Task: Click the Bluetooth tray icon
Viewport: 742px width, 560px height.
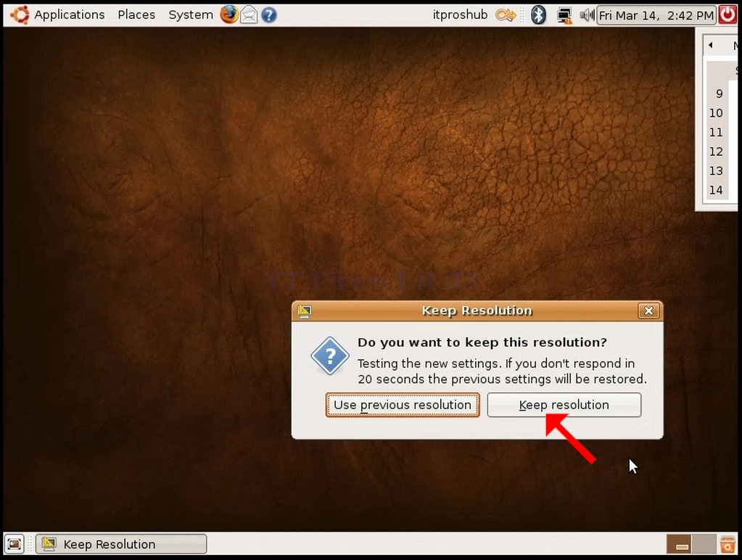Action: pos(538,15)
